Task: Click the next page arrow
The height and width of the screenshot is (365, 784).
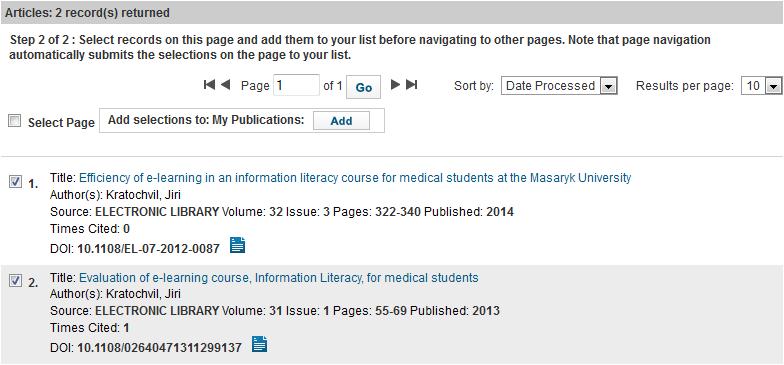Action: tap(396, 85)
